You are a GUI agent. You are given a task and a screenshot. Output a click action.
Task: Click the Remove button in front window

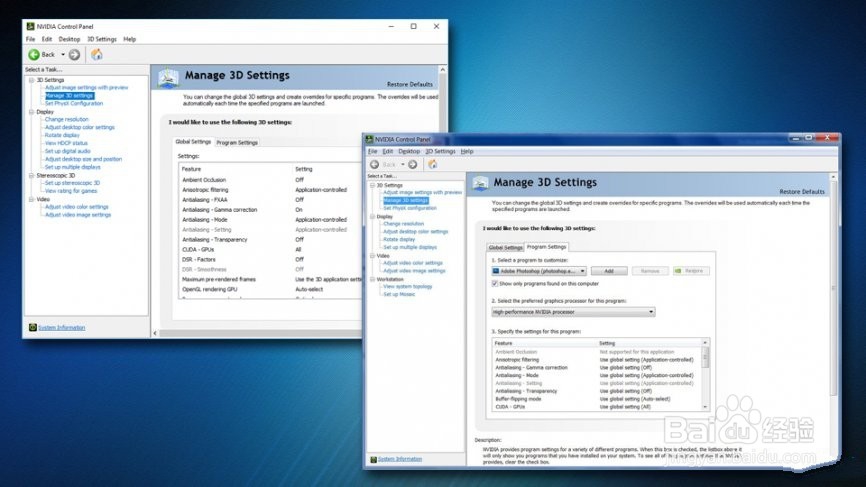pos(650,271)
